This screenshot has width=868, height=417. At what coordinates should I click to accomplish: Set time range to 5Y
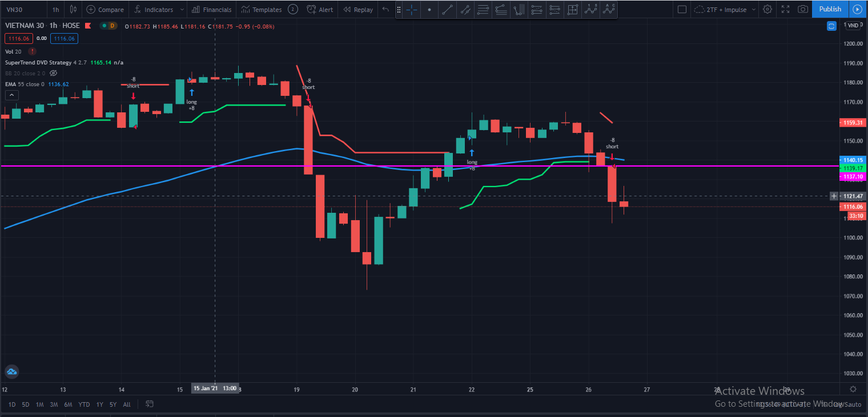click(x=114, y=404)
